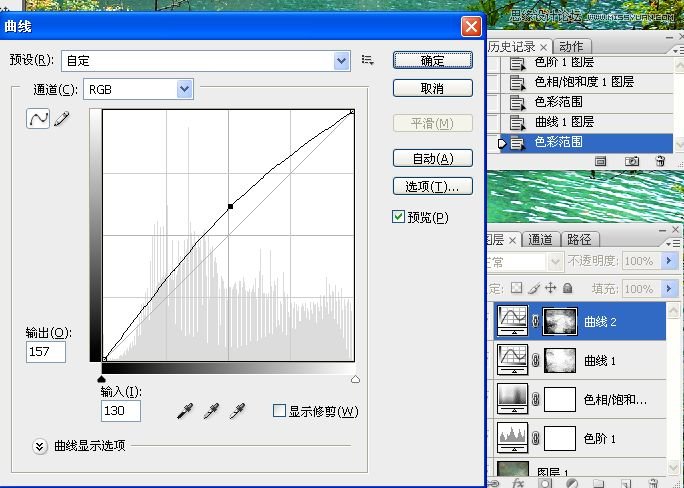684x488 pixels.
Task: Click the 输出 output value field
Action: tap(46, 352)
